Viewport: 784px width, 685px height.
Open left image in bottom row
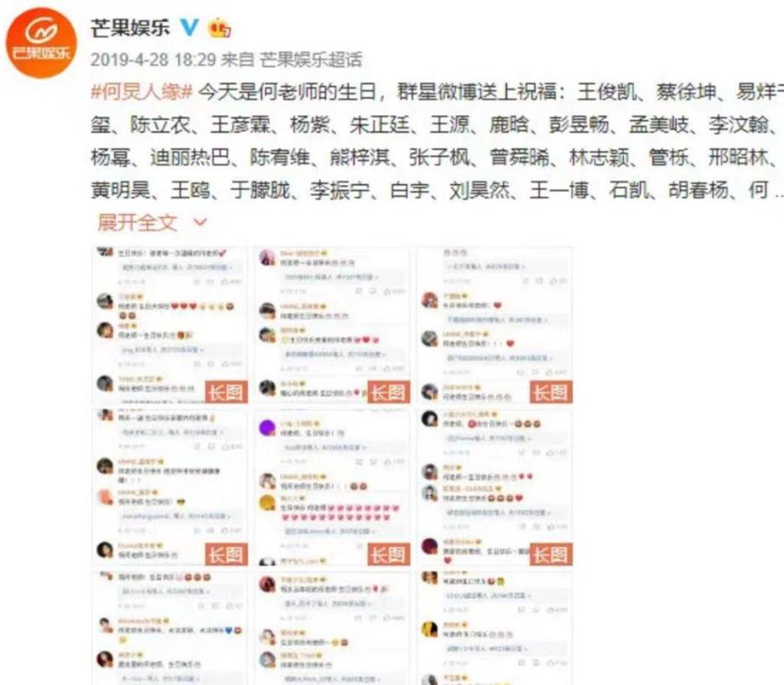point(170,629)
